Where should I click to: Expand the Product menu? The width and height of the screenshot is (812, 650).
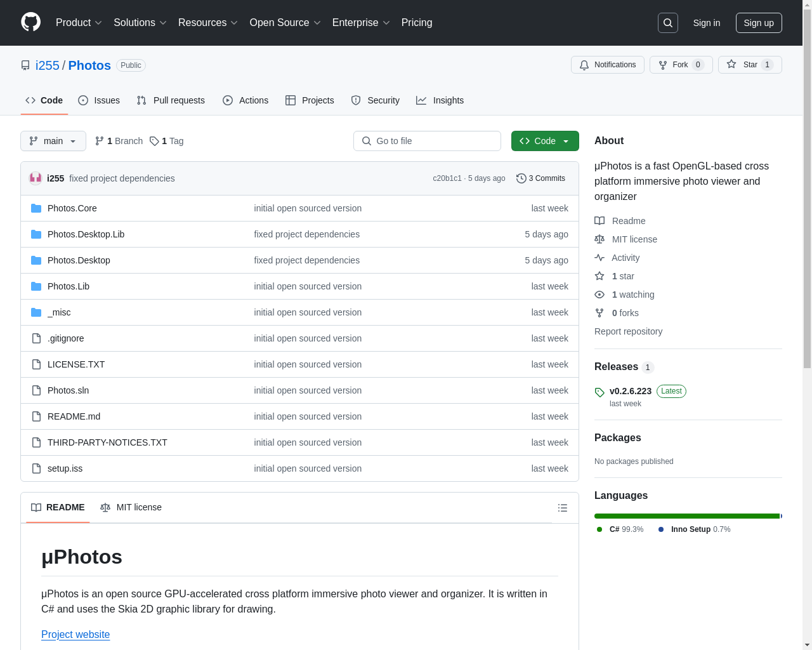point(79,23)
